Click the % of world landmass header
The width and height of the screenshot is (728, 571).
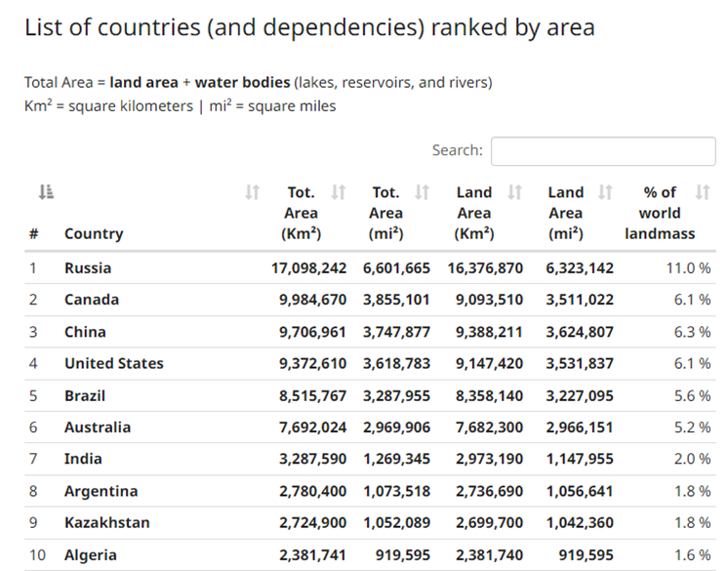coord(660,213)
